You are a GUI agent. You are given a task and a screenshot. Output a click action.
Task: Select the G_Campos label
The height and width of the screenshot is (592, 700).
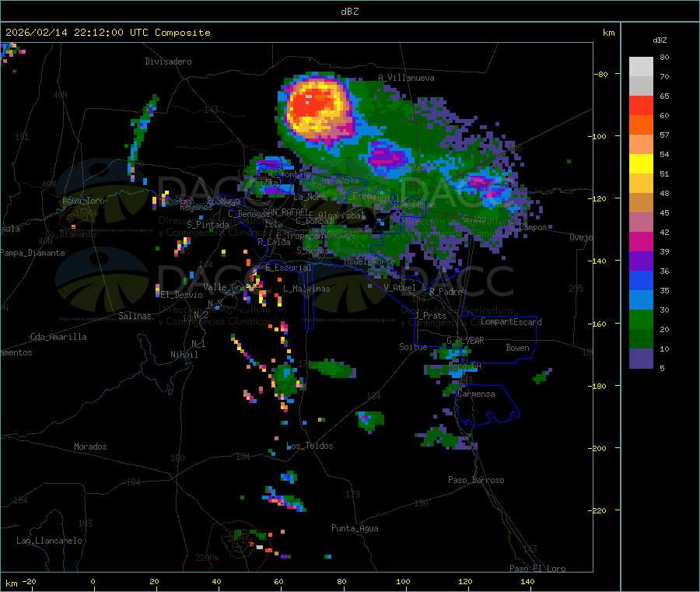click(529, 227)
